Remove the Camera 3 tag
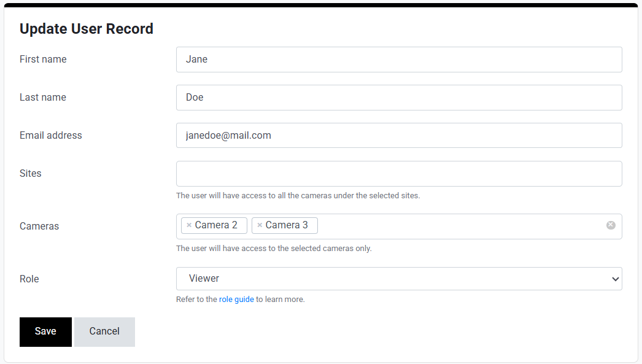This screenshot has height=364, width=642. click(260, 225)
